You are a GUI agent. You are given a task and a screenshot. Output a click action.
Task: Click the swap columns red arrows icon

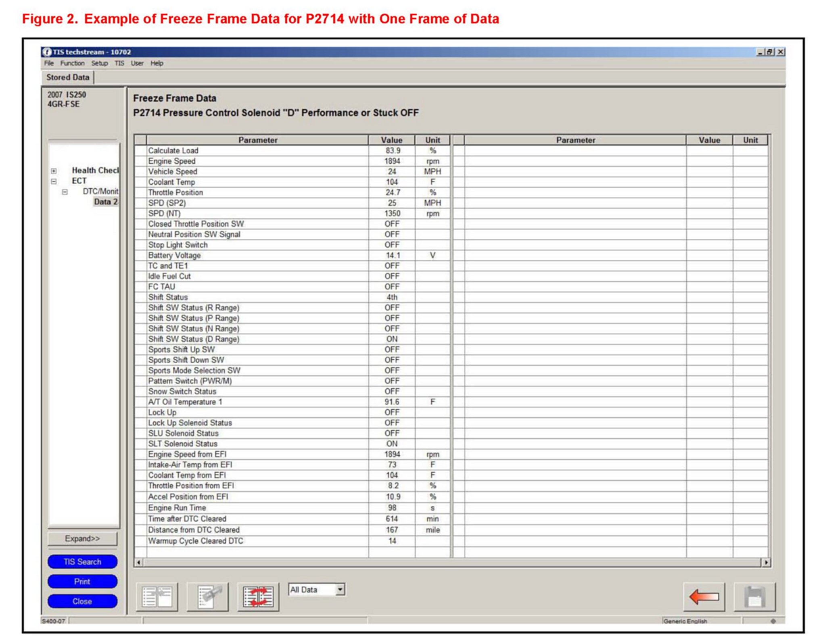click(x=258, y=597)
